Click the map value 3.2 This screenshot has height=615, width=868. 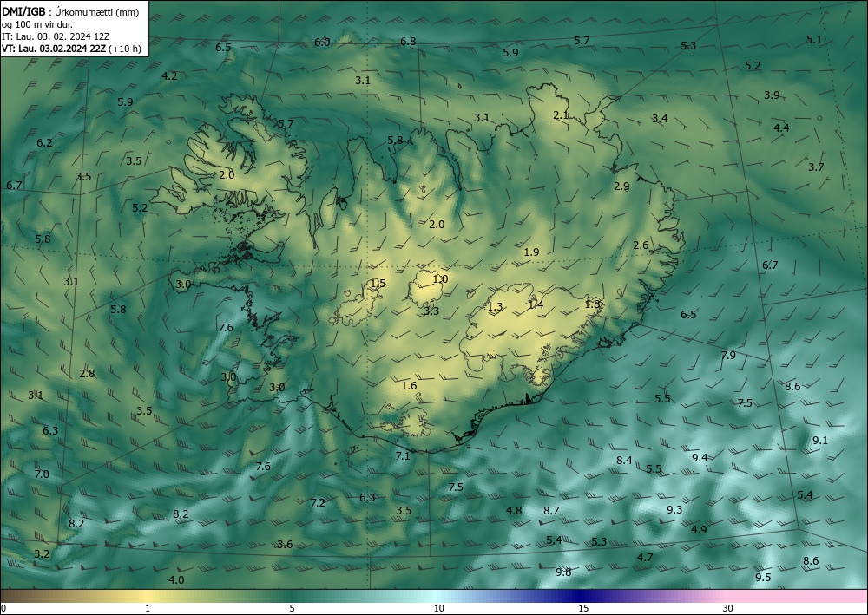click(x=42, y=553)
